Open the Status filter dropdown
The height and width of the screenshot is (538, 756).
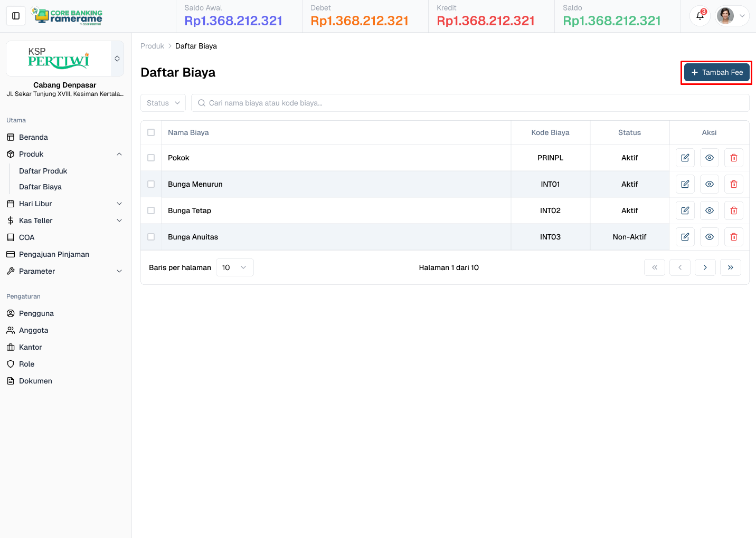[x=163, y=103]
